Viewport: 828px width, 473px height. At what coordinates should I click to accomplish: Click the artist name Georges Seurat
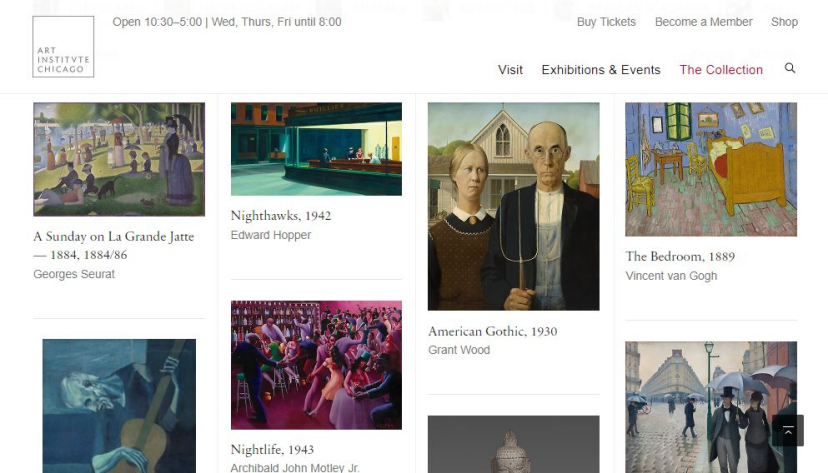point(74,274)
